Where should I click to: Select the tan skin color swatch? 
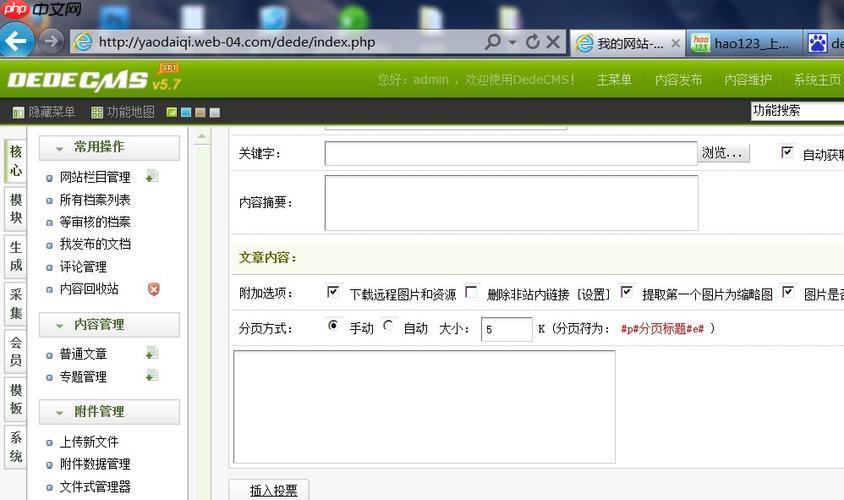tap(200, 112)
